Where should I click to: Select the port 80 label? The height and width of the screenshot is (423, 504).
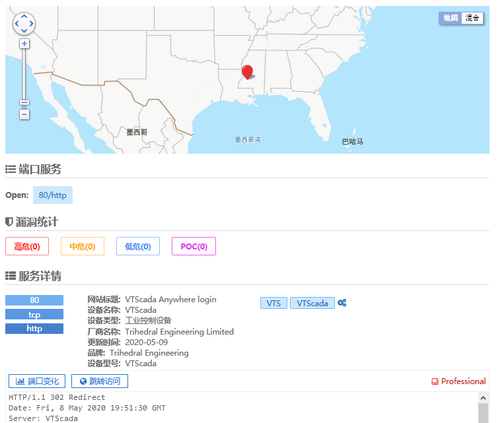(34, 300)
